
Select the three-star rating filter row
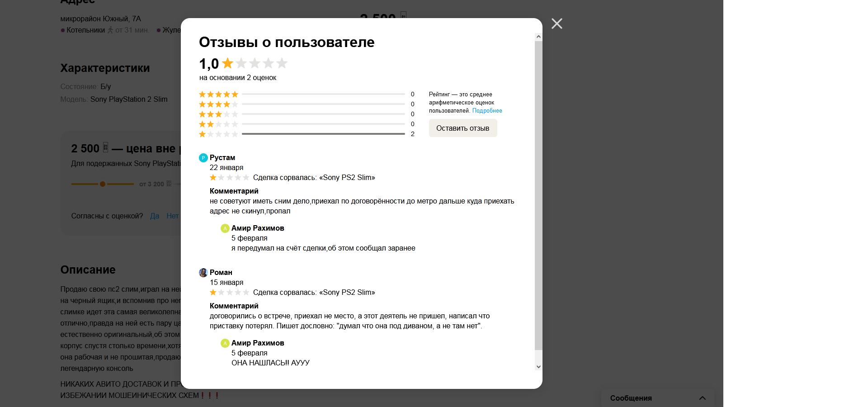tap(307, 114)
